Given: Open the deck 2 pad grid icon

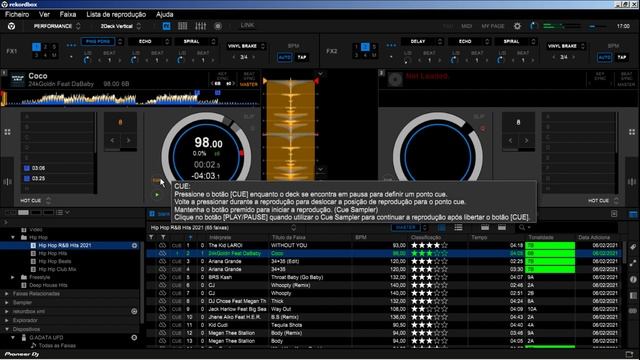Looking at the screenshot, I should pyautogui.click(x=632, y=132).
